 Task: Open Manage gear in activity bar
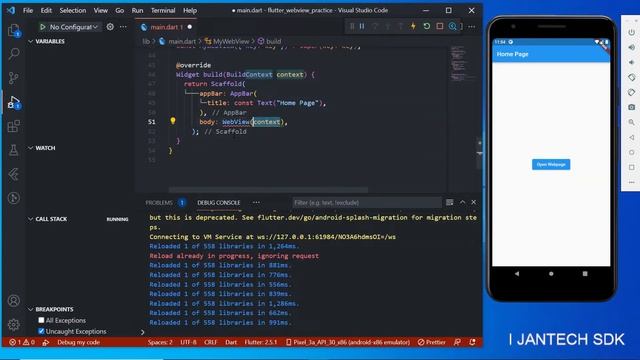click(14, 324)
